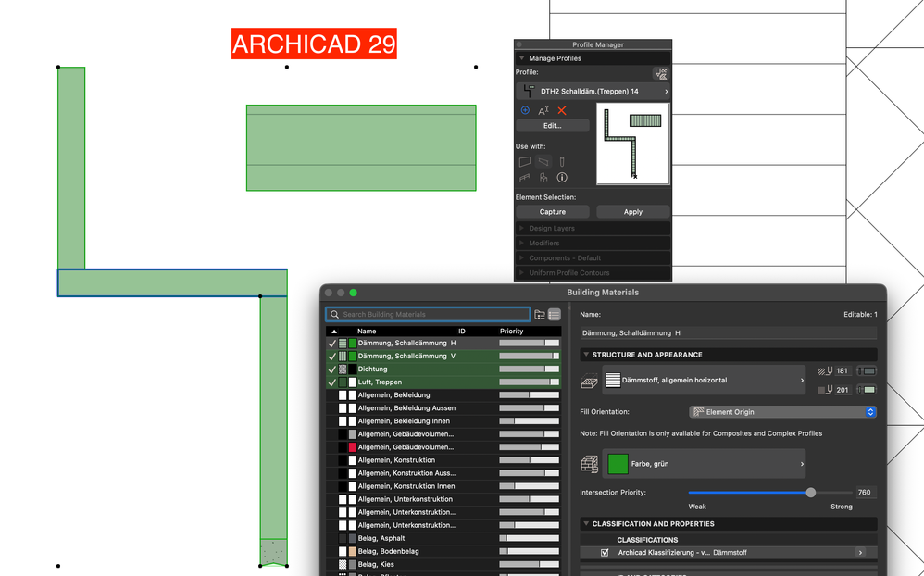Select the Allgemein, Konstruktion row
Image resolution: width=924 pixels, height=576 pixels.
(443, 460)
